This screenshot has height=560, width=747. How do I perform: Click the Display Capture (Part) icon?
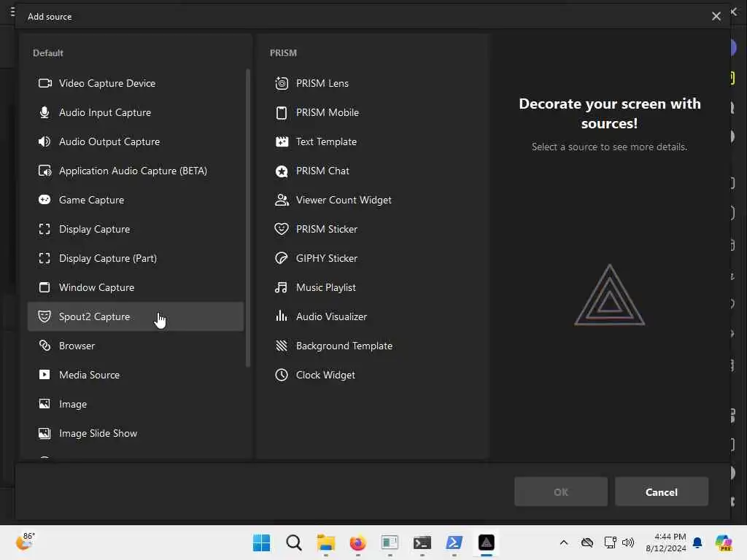[x=44, y=258]
